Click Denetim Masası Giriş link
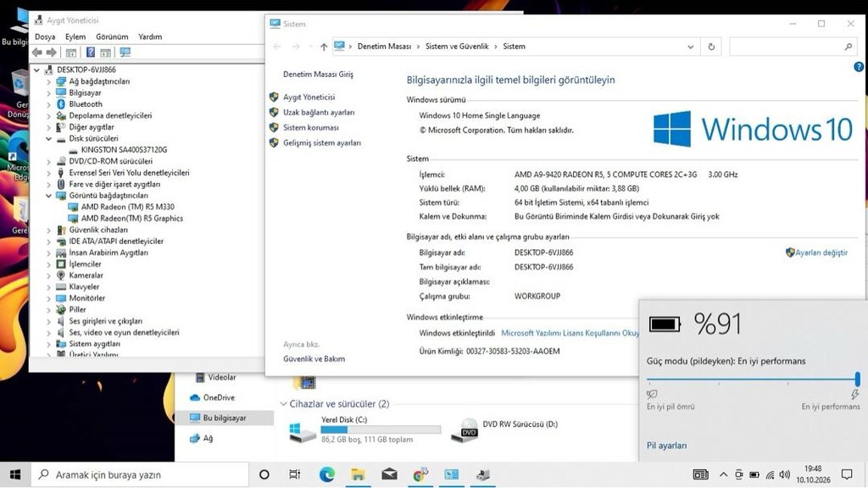Viewport: 868px width, 488px height. pyautogui.click(x=318, y=75)
